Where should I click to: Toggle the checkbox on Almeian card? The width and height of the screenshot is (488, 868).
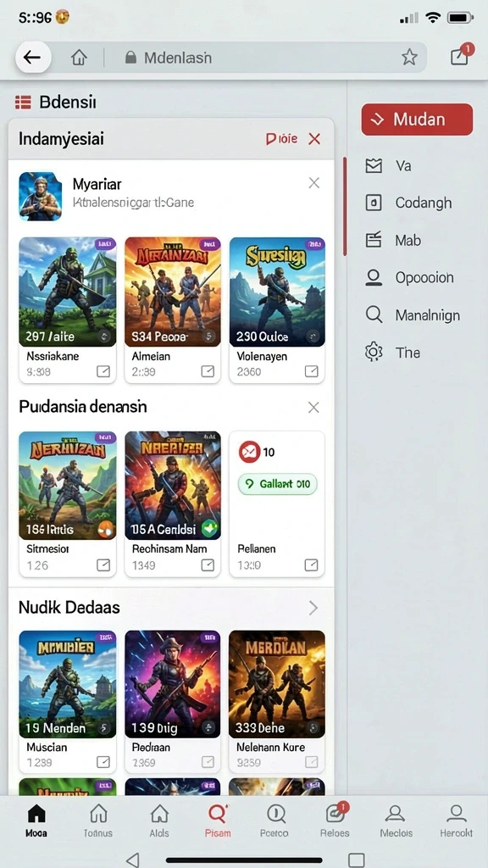click(208, 371)
